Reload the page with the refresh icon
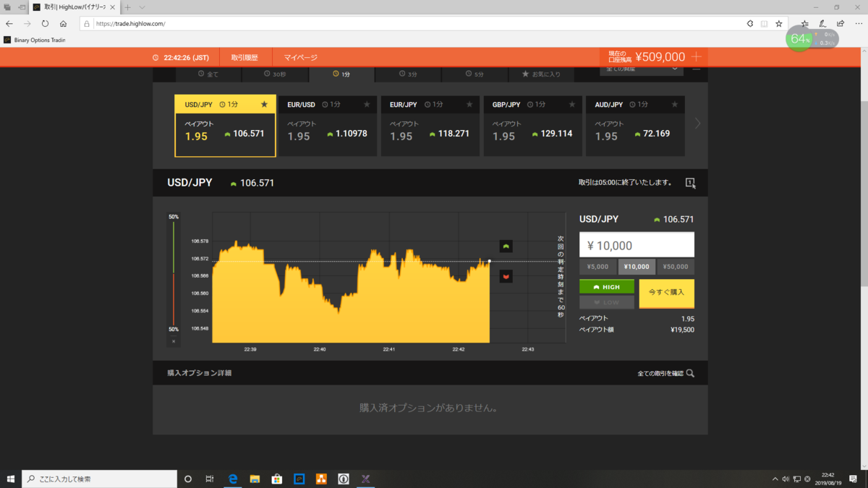The width and height of the screenshot is (868, 488). (45, 24)
